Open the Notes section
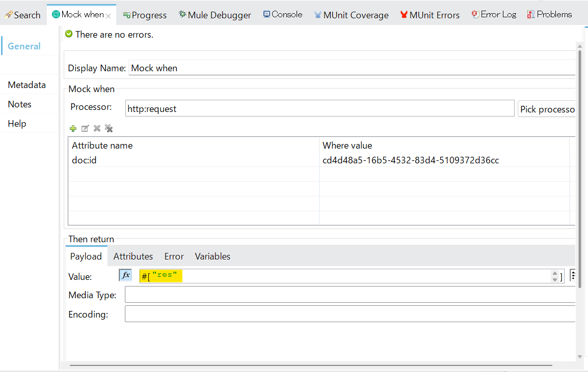 [19, 104]
